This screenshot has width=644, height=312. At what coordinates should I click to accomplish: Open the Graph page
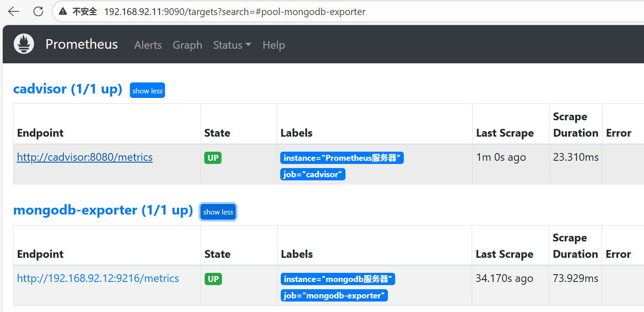click(x=187, y=45)
